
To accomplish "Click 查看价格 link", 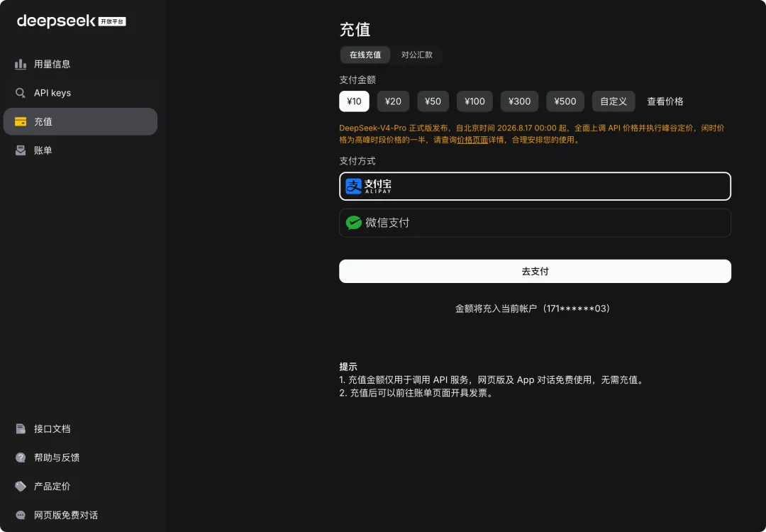I will 665,101.
